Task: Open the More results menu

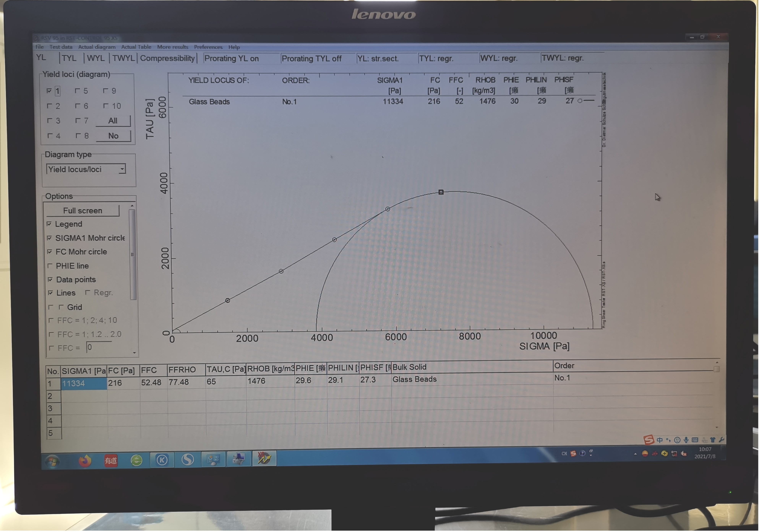Action: 173,47
